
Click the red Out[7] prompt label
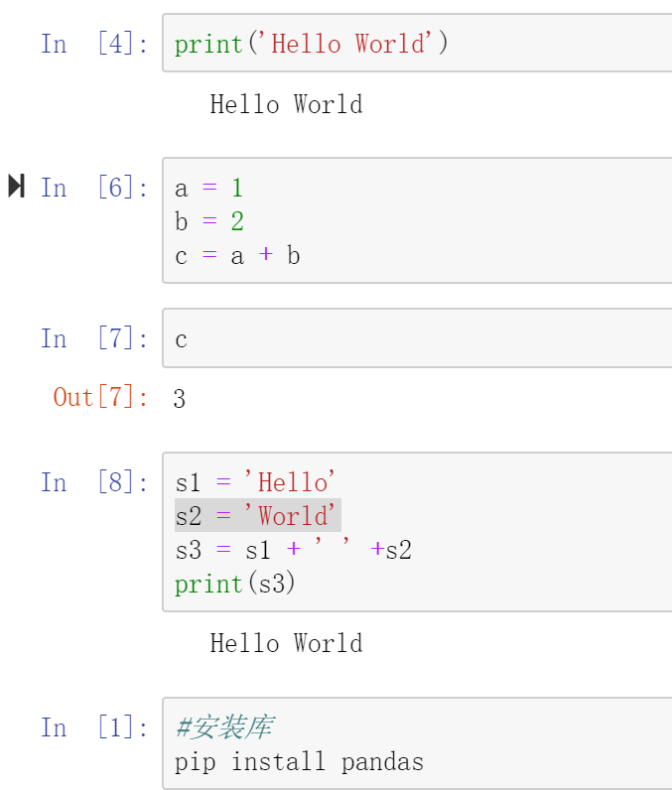(100, 397)
